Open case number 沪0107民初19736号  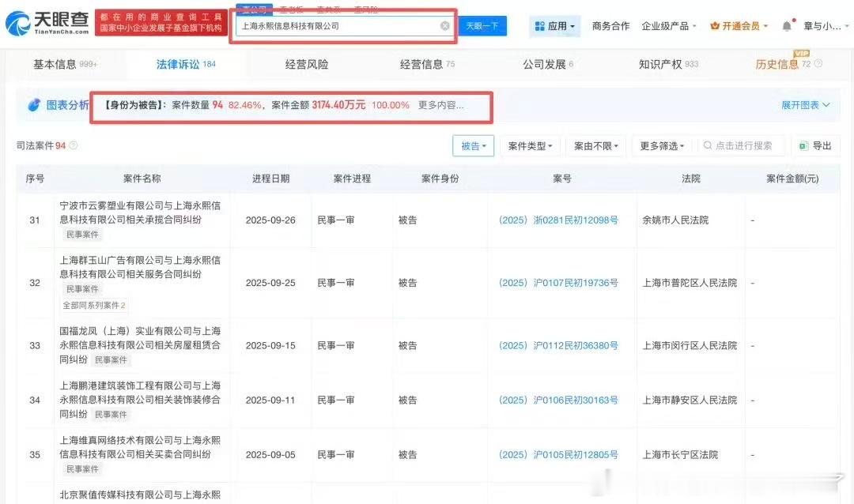[558, 283]
